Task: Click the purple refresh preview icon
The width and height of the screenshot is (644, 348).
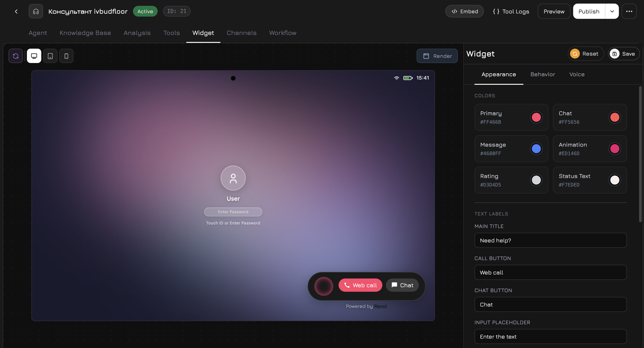Action: point(15,56)
